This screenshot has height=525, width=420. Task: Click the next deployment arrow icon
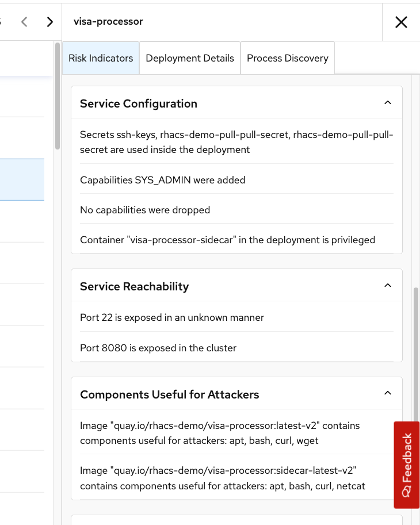(x=50, y=22)
